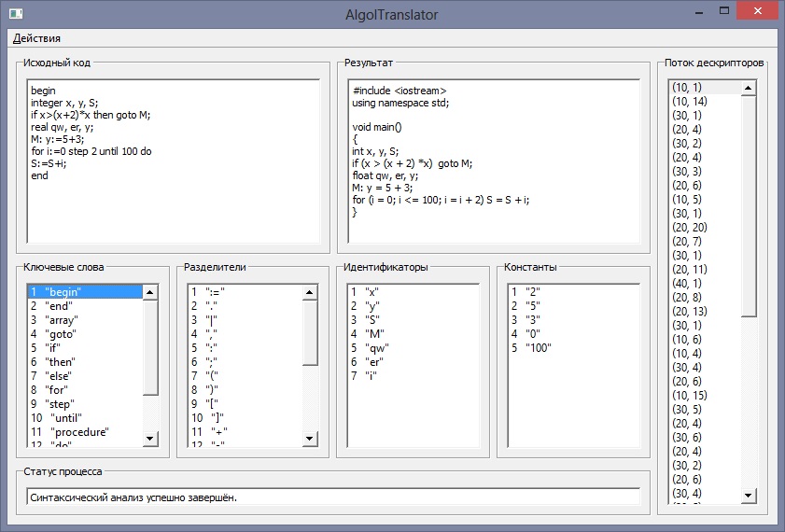Select keyword 10 "until"
This screenshot has width=785, height=532.
click(85, 418)
